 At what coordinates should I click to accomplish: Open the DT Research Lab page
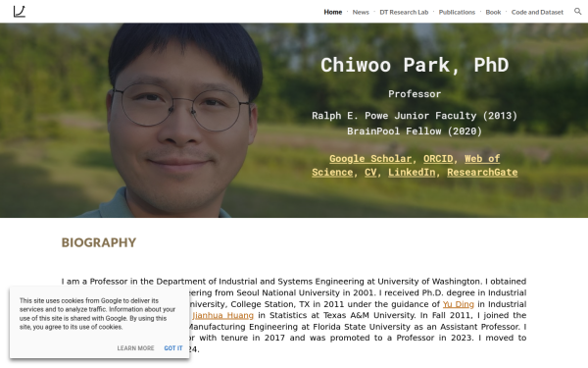click(x=404, y=12)
